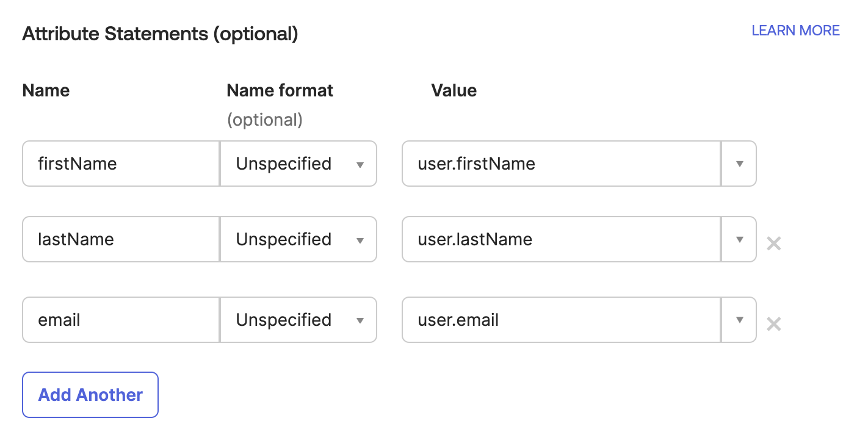Focus the lastName name input field
868x443 pixels.
(120, 239)
